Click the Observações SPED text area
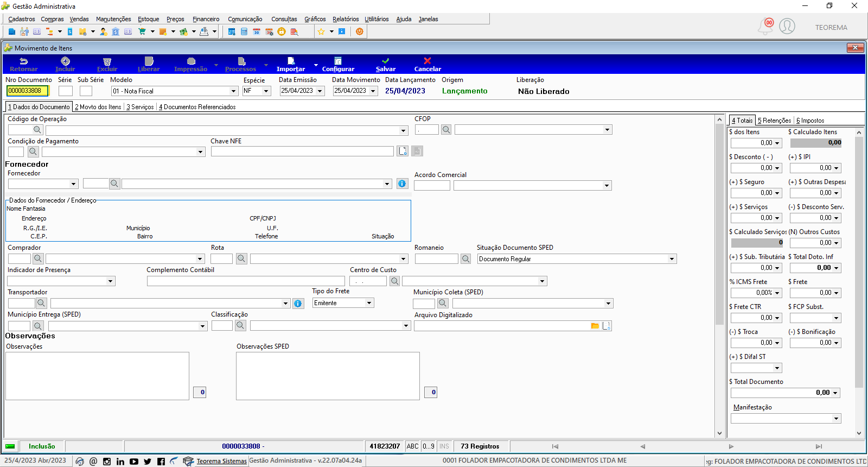Viewport: 868px width, 467px height. click(x=328, y=376)
